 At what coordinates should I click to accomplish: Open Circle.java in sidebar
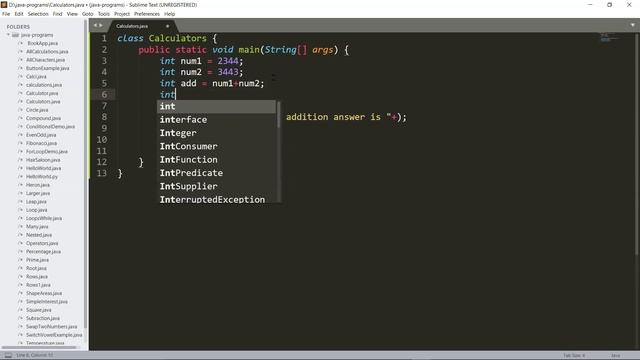[x=37, y=110]
